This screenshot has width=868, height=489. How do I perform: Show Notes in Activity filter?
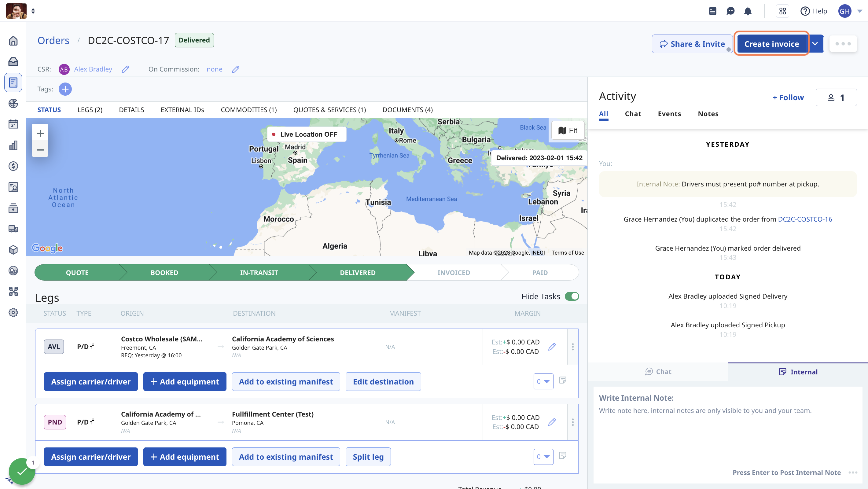point(708,114)
